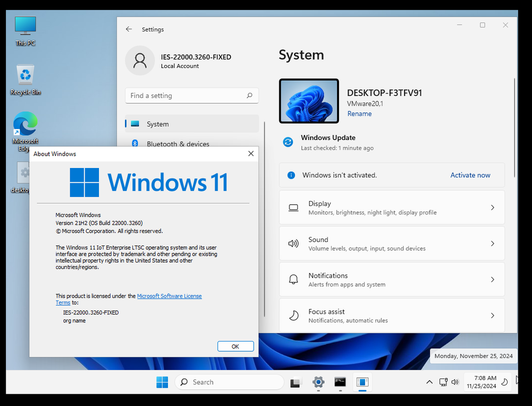Screen dimensions: 532x406
Task: Click the Settings sidebar scrollbar
Action: pos(264,219)
